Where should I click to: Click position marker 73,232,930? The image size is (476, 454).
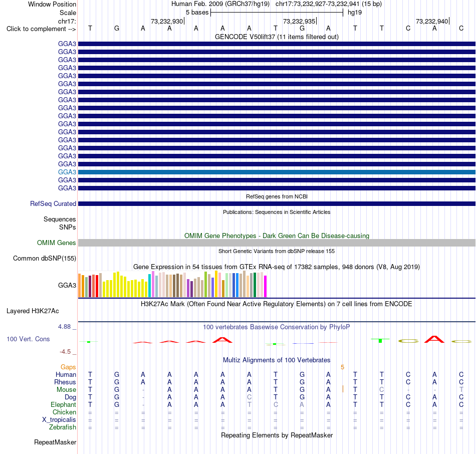pyautogui.click(x=167, y=21)
